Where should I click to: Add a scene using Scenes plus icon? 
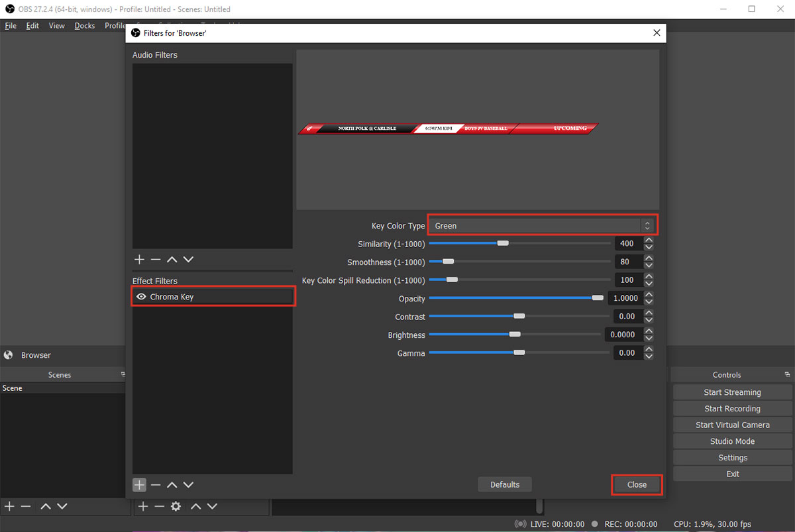click(9, 506)
